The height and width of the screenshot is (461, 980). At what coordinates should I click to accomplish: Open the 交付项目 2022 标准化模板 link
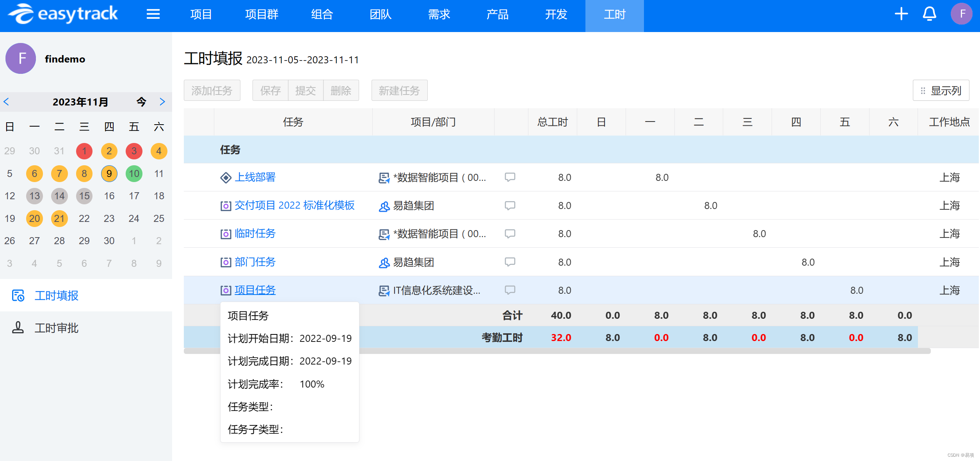coord(295,205)
